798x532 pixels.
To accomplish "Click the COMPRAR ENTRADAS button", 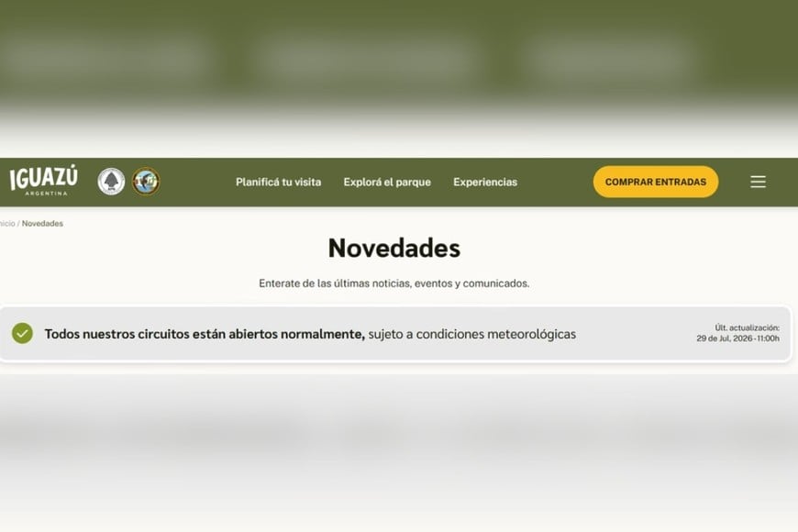I will (656, 182).
